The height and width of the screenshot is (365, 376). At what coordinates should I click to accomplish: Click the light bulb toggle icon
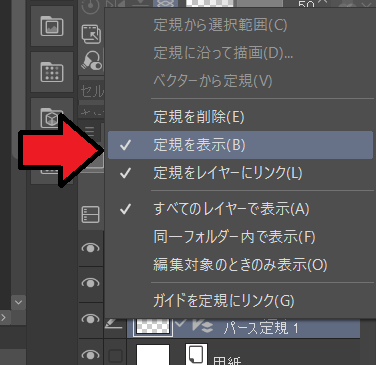pyautogui.click(x=91, y=60)
